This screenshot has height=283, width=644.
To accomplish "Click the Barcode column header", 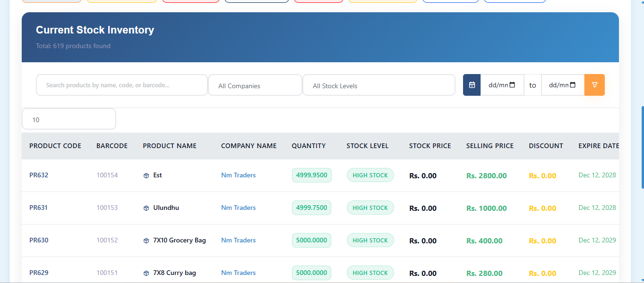I will click(112, 146).
